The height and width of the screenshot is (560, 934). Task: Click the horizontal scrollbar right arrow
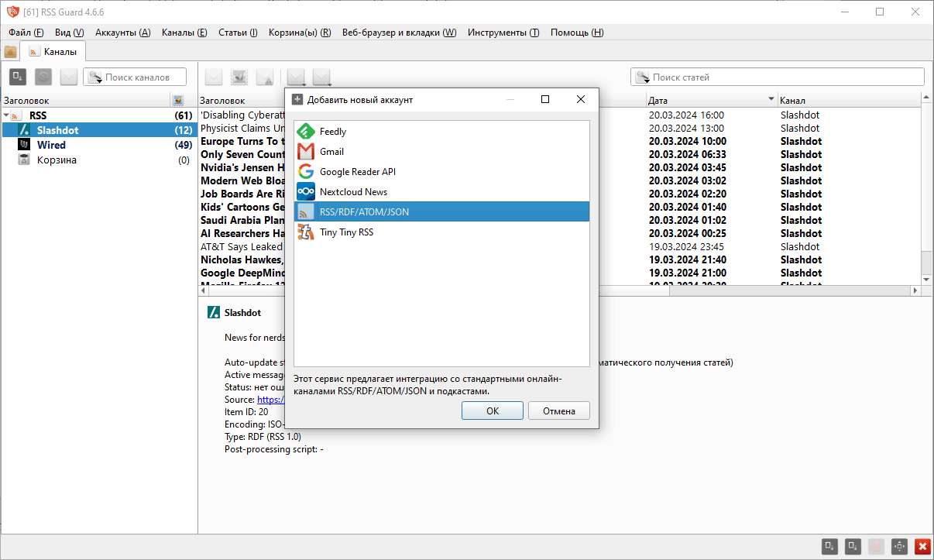point(915,290)
